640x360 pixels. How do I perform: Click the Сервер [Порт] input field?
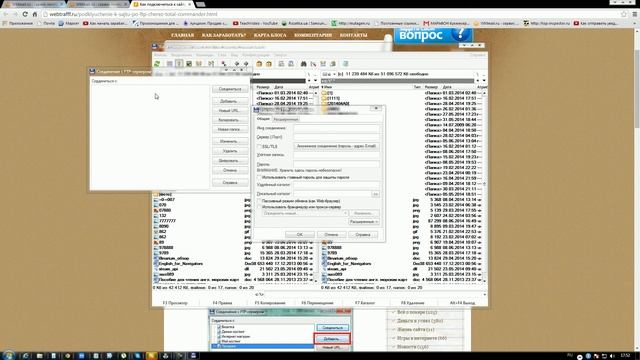pos(336,137)
